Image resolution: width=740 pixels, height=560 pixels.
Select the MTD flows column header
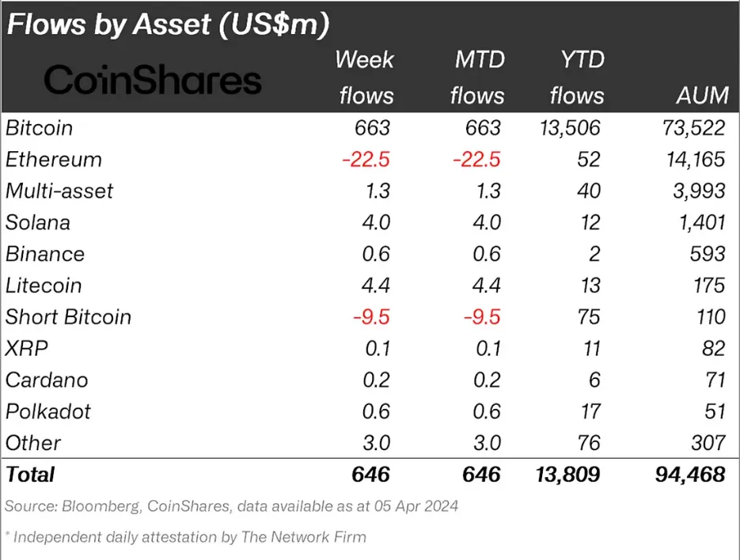[x=477, y=78]
